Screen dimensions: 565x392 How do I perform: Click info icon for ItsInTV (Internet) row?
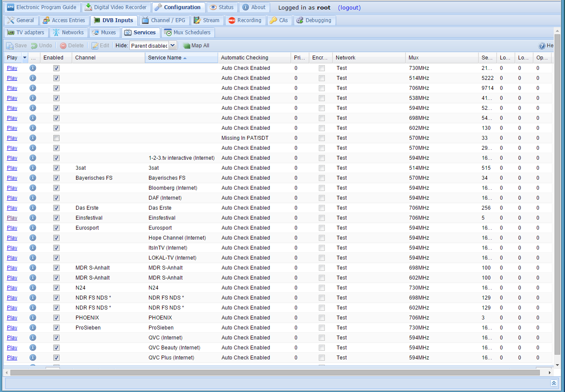[33, 248]
